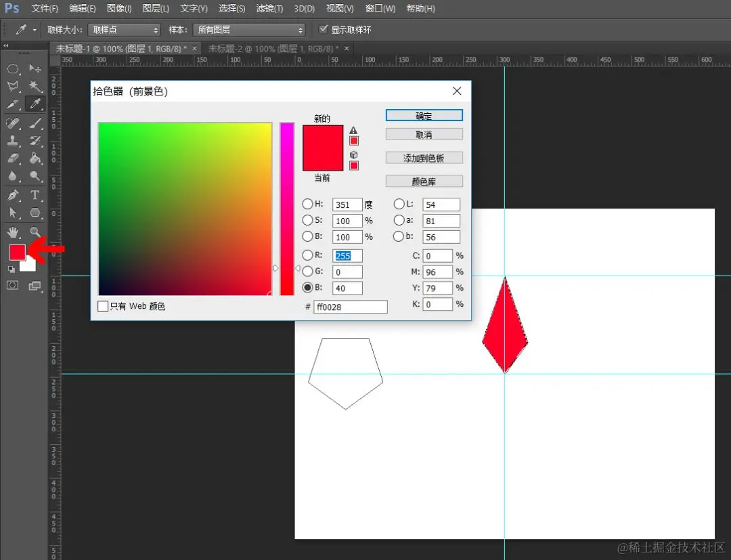Screen dimensions: 731x560
Task: Select the Clone Stamp tool
Action: click(x=13, y=140)
